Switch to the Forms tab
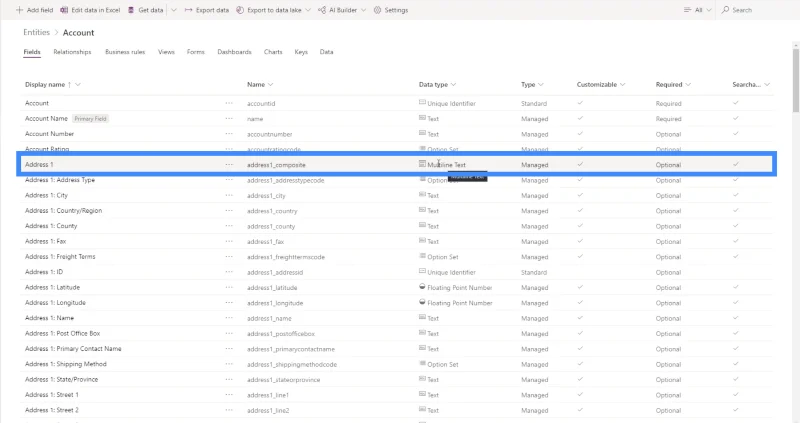The width and height of the screenshot is (800, 423). pos(195,52)
